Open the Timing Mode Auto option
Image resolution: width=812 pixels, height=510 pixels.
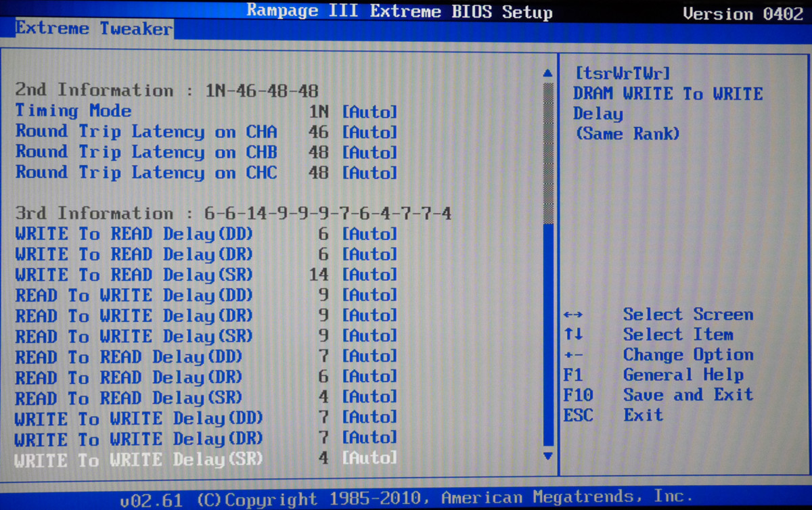(369, 112)
